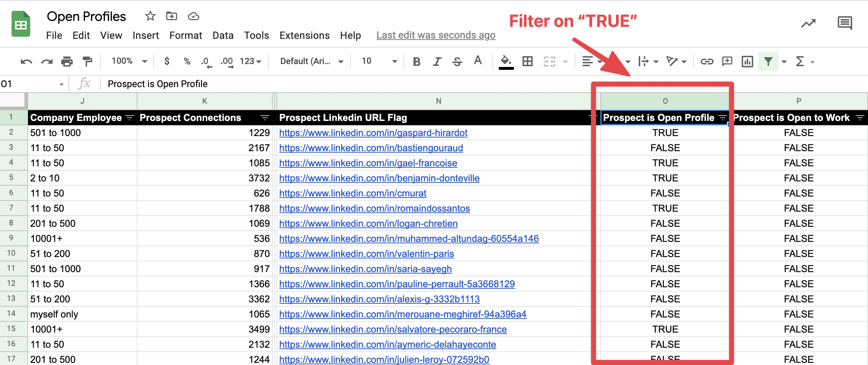
Task: Select row 9 header
Action: tap(11, 238)
